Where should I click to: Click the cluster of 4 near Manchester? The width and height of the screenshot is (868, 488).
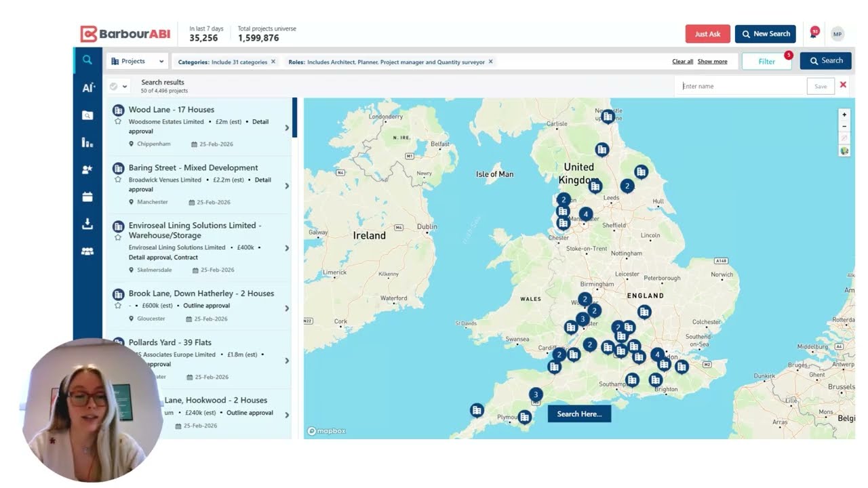(586, 214)
